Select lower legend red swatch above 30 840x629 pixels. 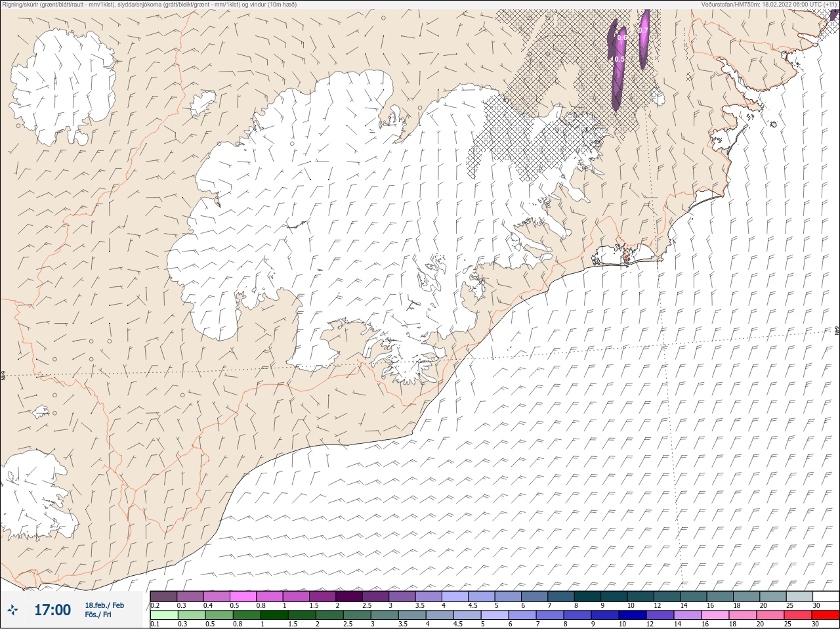(826, 616)
